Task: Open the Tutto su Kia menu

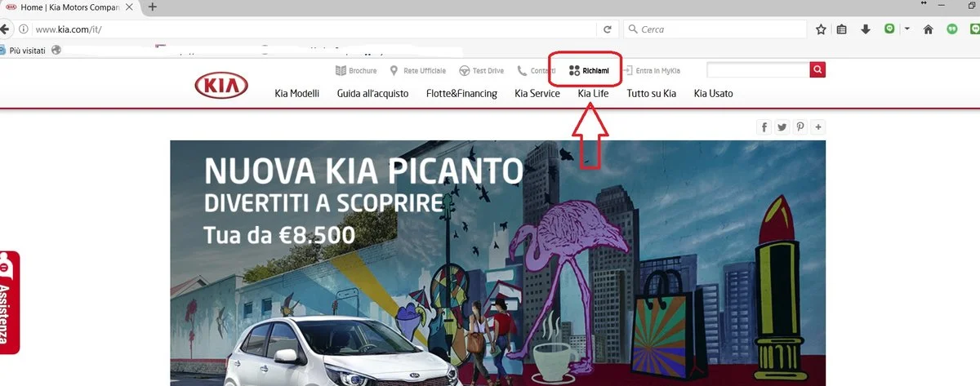Action: [x=652, y=93]
